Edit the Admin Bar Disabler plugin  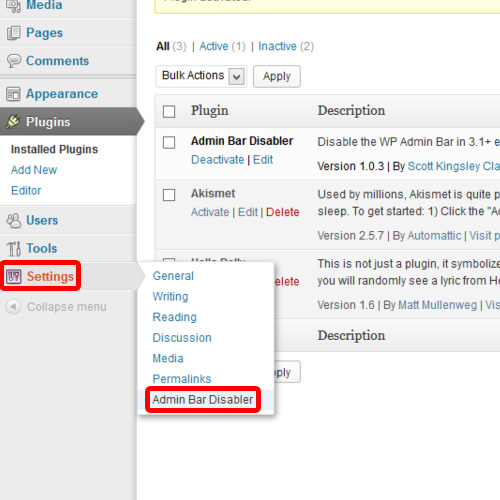coord(263,160)
